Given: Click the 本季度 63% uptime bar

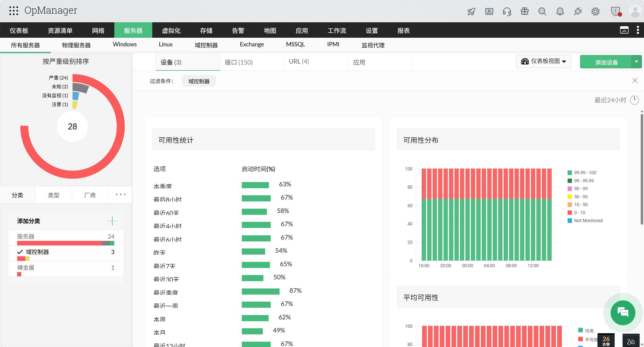Looking at the screenshot, I should coord(255,185).
